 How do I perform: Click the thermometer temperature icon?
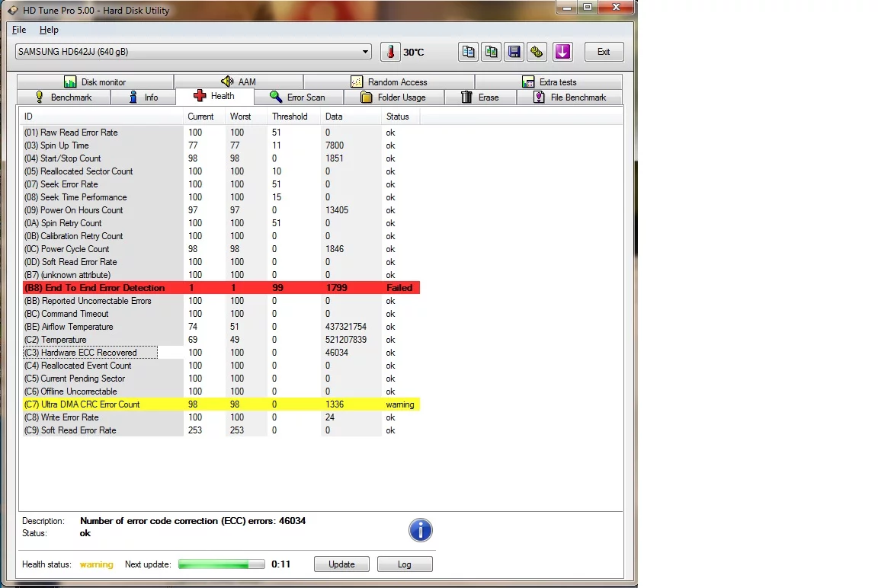pyautogui.click(x=390, y=52)
